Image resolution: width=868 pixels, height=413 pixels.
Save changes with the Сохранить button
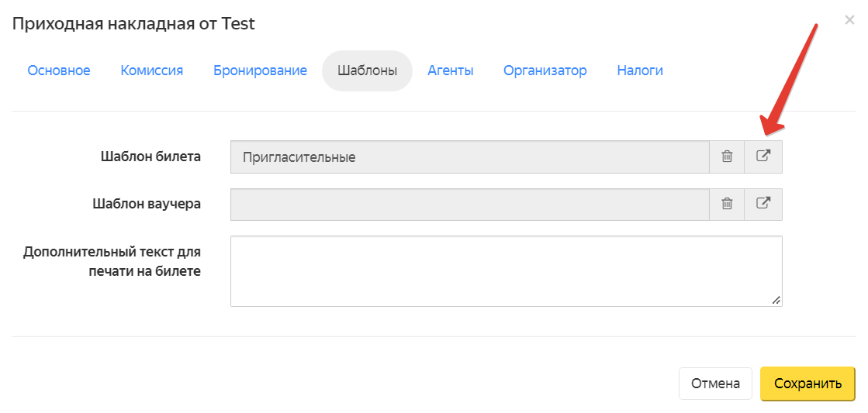[807, 384]
